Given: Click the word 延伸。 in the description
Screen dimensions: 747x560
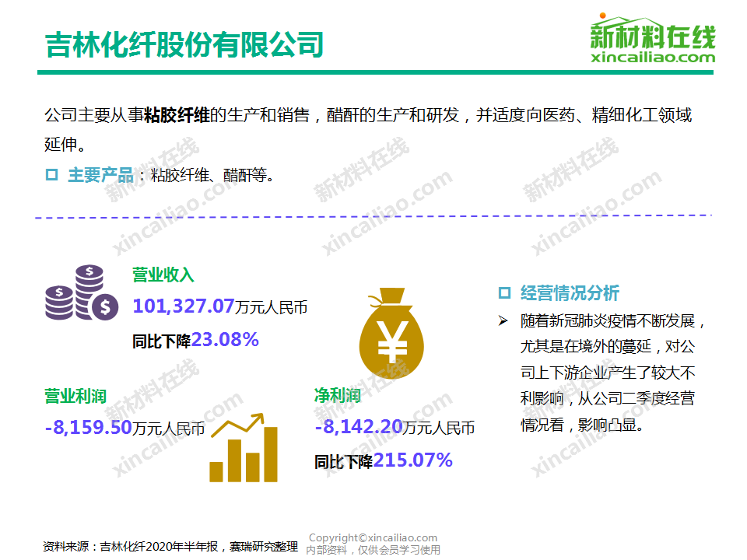Looking at the screenshot, I should (x=65, y=144).
